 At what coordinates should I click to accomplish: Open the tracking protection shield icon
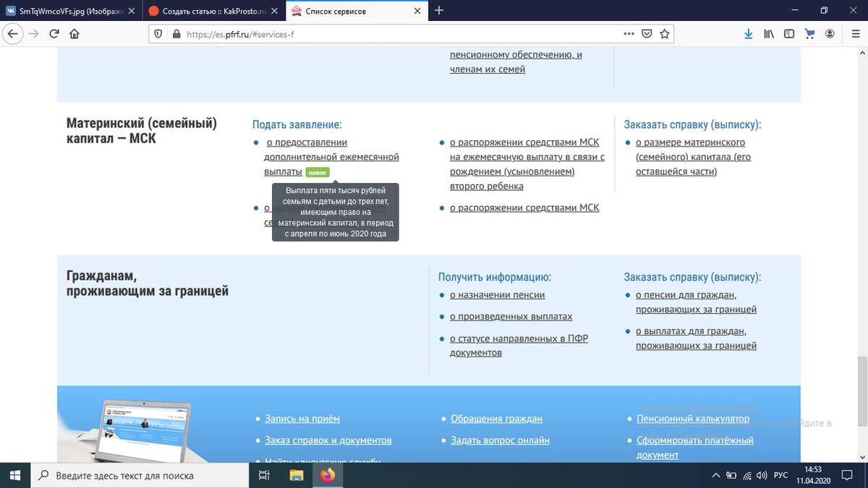[x=159, y=34]
